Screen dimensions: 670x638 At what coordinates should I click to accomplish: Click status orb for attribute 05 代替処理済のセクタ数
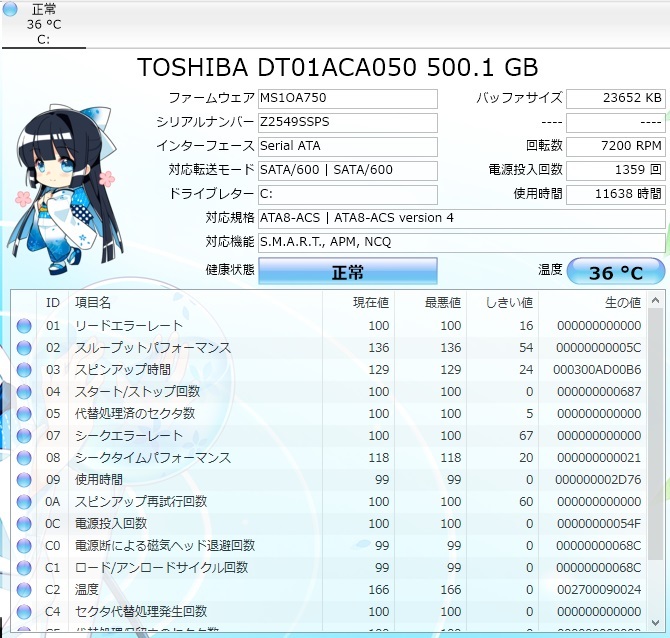(24, 414)
